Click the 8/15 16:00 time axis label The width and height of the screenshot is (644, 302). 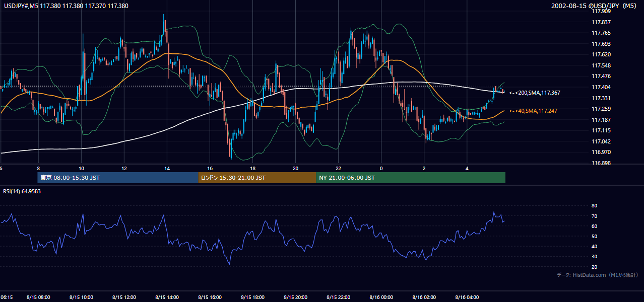210,297
